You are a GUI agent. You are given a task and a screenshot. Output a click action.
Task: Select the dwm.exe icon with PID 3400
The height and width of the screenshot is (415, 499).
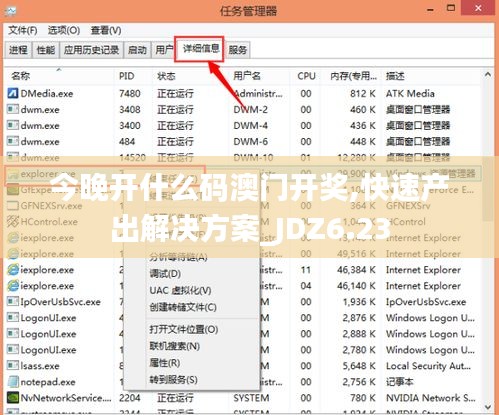point(13,125)
